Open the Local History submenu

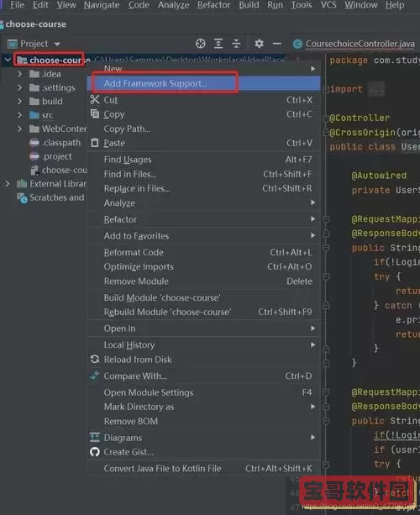(x=203, y=344)
